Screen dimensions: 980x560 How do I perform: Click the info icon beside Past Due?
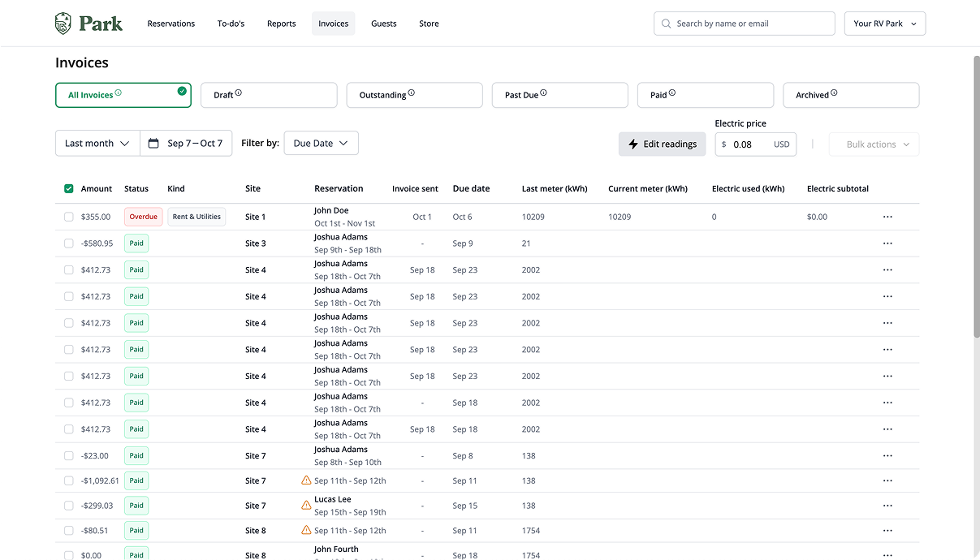coord(544,93)
